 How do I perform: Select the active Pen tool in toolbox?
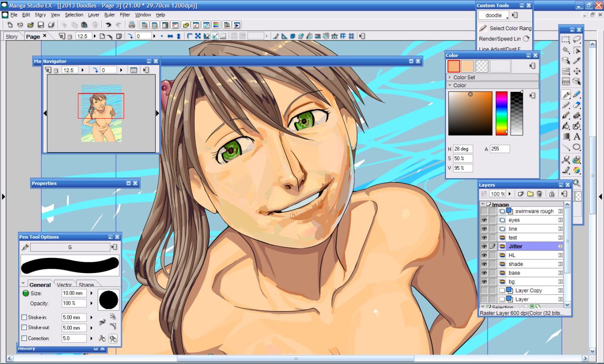pos(566,95)
